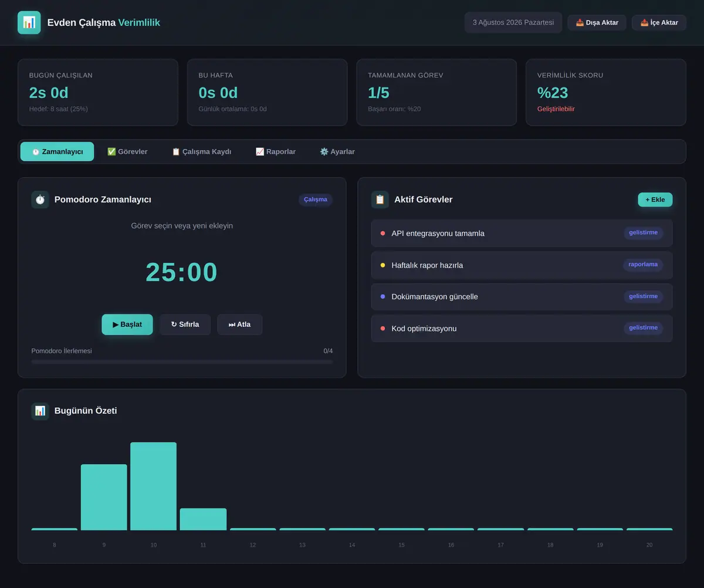This screenshot has width=704, height=588.
Task: Click purple priority dot for Dokümantasyon güncelle
Action: tap(383, 297)
